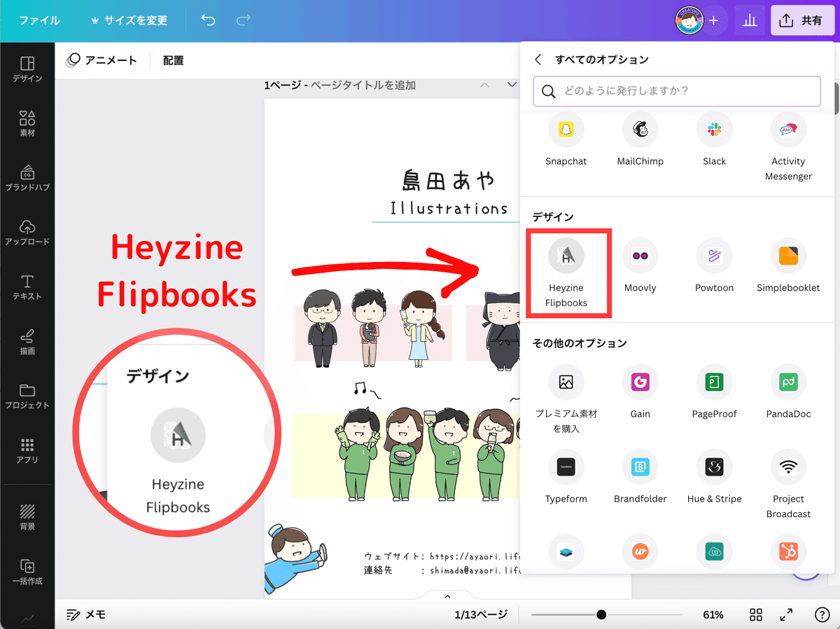Click the plus icon to add collaborators
Screen dimensions: 840x629
713,21
